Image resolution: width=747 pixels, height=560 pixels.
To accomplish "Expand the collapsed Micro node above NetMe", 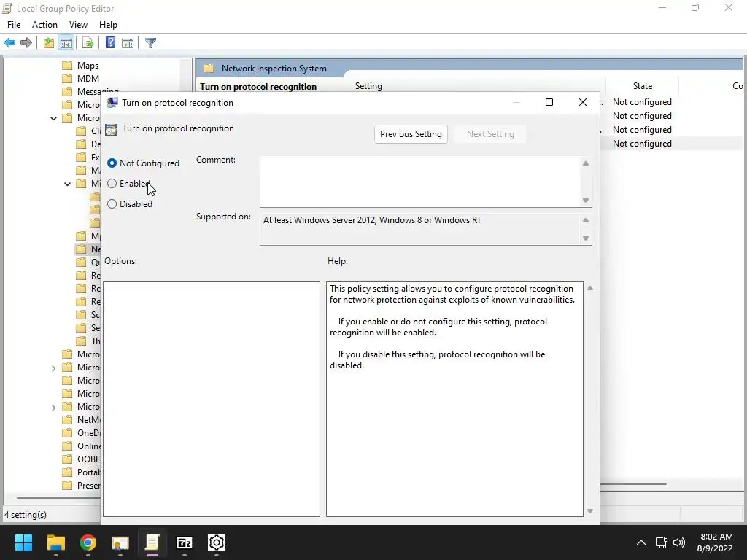I will (x=53, y=408).
